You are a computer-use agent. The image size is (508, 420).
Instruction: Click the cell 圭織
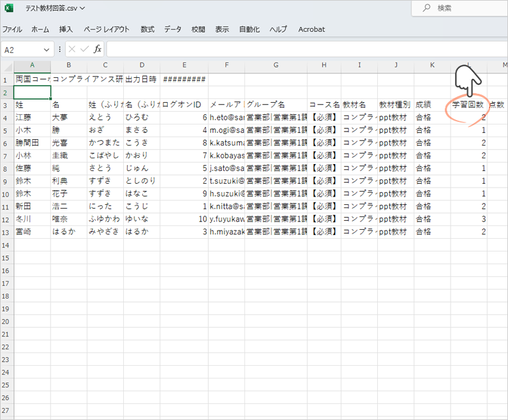(69, 156)
